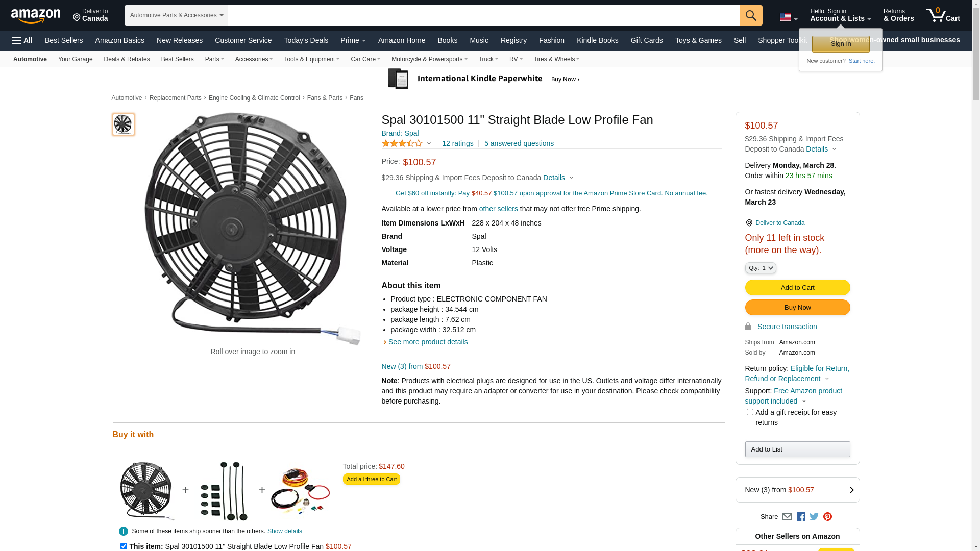Screen dimensions: 980x551
Task: Share product on Twitter icon
Action: point(814,517)
